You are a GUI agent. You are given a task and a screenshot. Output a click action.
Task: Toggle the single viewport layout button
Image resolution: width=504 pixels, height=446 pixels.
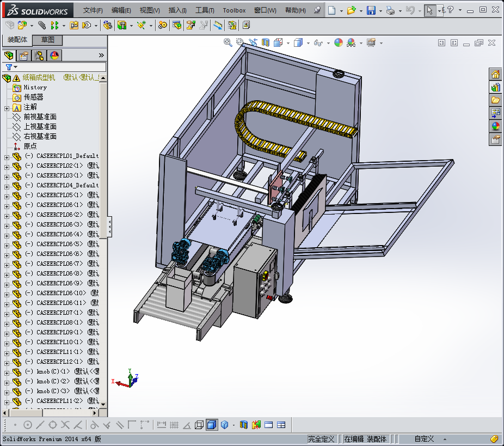[x=269, y=425]
